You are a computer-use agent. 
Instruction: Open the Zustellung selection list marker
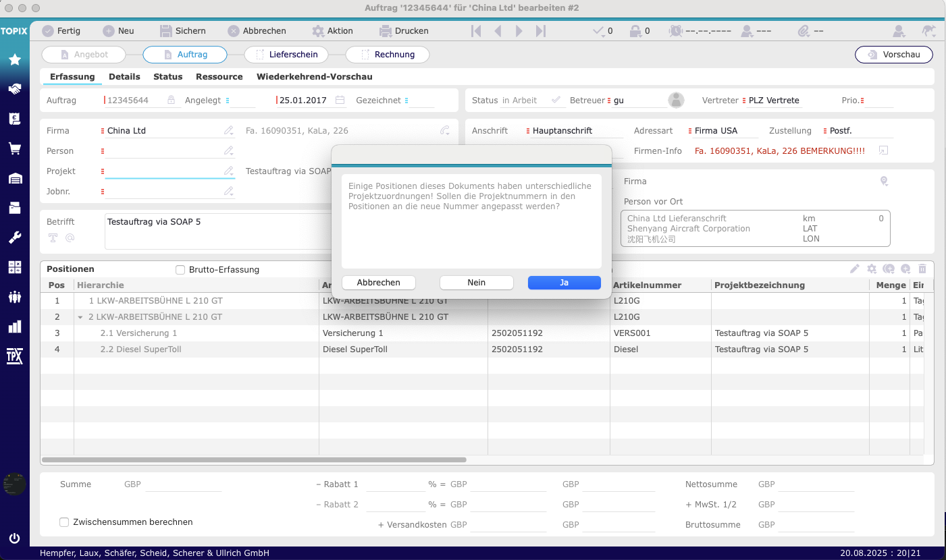click(x=825, y=131)
